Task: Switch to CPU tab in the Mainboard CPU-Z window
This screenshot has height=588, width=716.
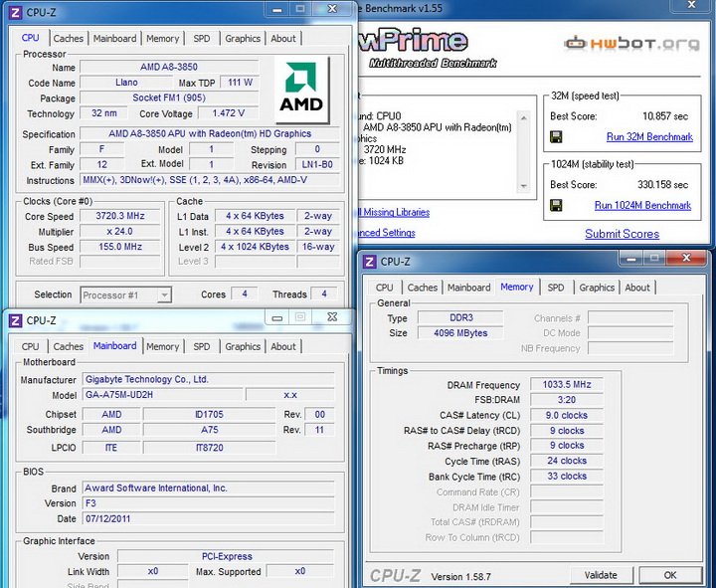Action: [30, 347]
